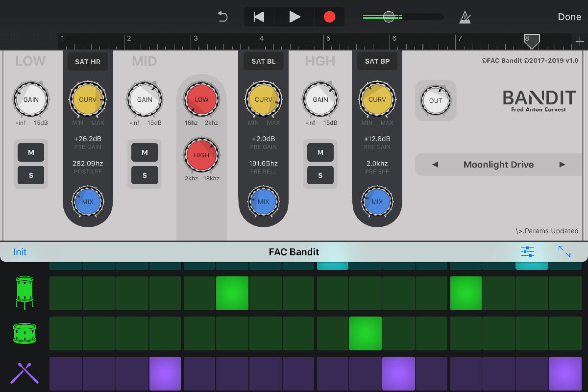Open the Moonlight Drive preset name
This screenshot has width=588, height=392.
point(498,165)
